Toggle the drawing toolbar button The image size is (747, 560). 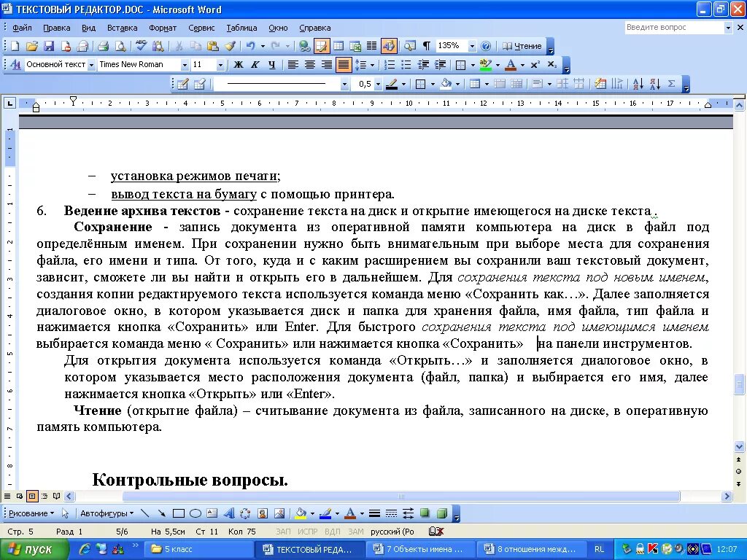click(x=389, y=46)
